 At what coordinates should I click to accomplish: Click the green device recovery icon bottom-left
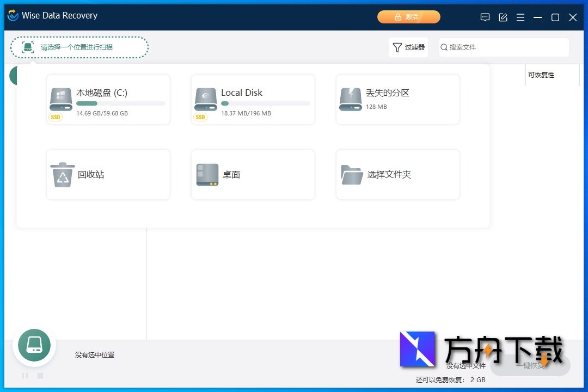click(34, 345)
